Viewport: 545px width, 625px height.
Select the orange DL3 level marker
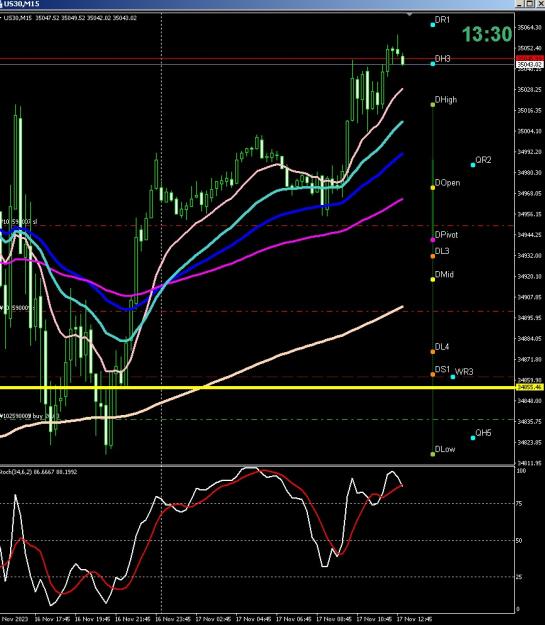click(433, 256)
